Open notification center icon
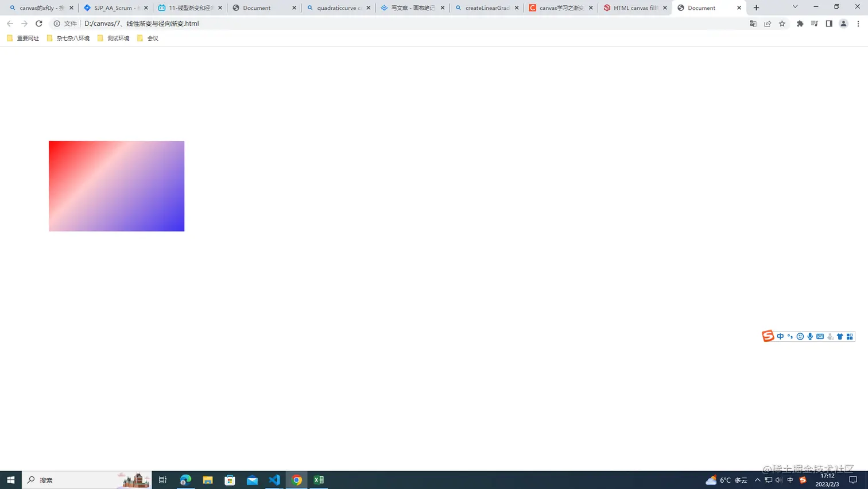868x489 pixels. (853, 480)
